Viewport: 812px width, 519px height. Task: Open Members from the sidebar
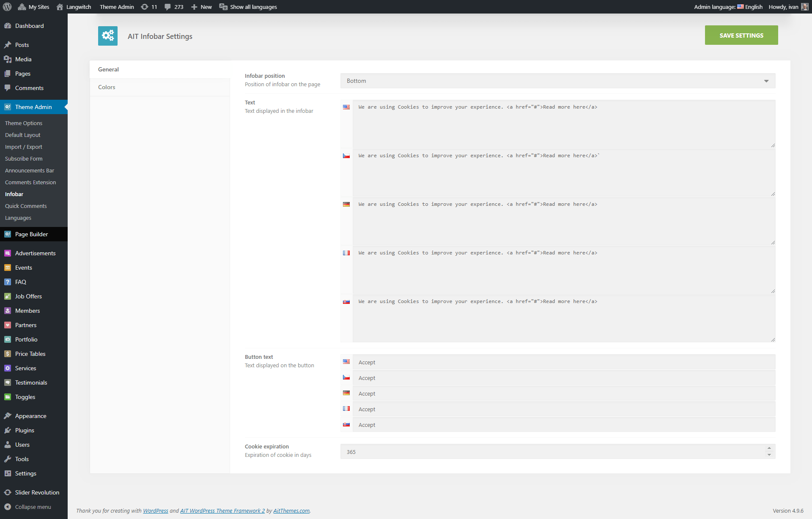coord(34,311)
